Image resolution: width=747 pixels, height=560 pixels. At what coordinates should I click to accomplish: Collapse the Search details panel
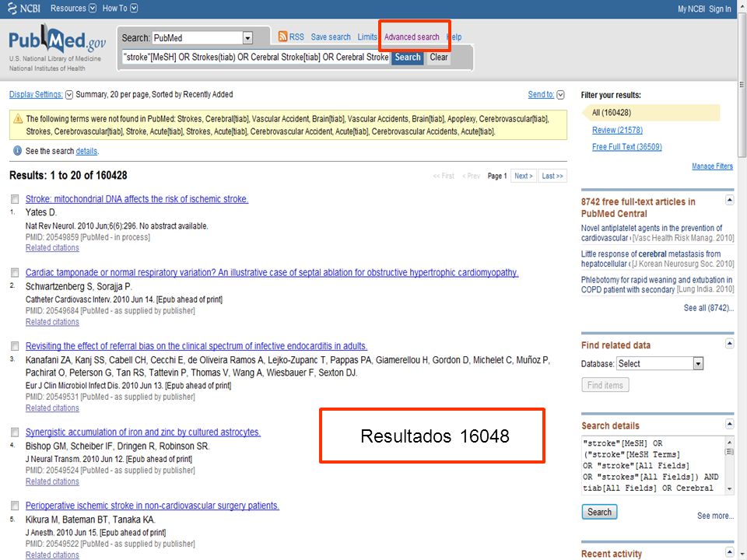tap(729, 424)
